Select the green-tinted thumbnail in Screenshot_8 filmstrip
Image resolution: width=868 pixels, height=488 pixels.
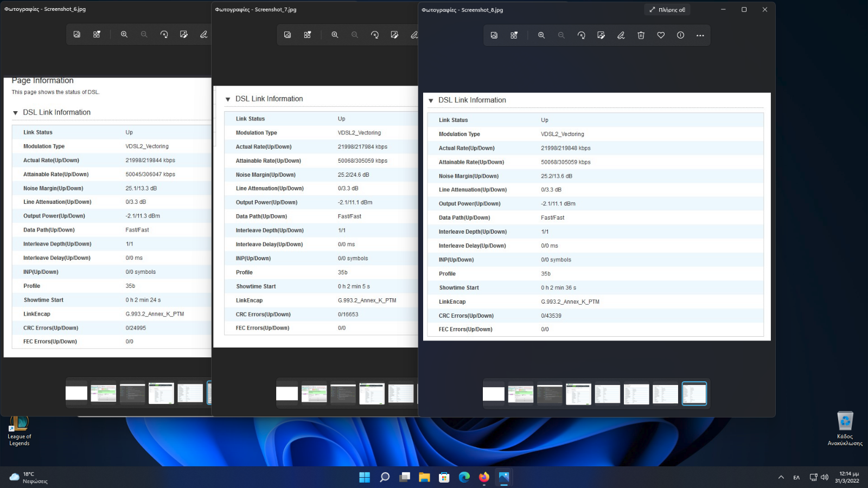tap(521, 394)
